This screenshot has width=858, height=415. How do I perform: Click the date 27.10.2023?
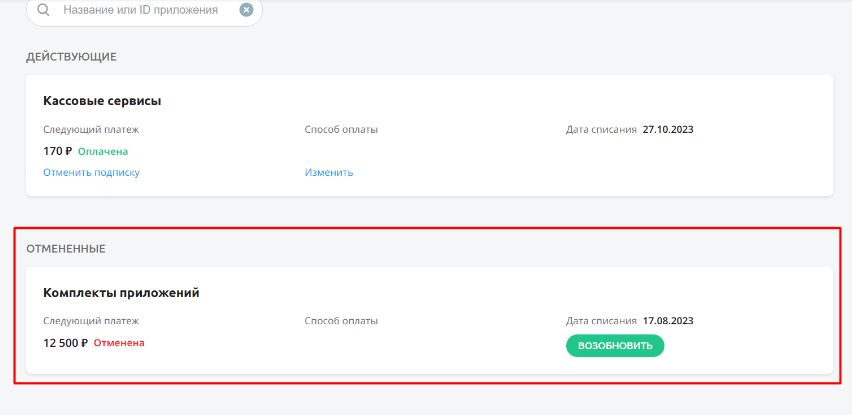coord(668,130)
